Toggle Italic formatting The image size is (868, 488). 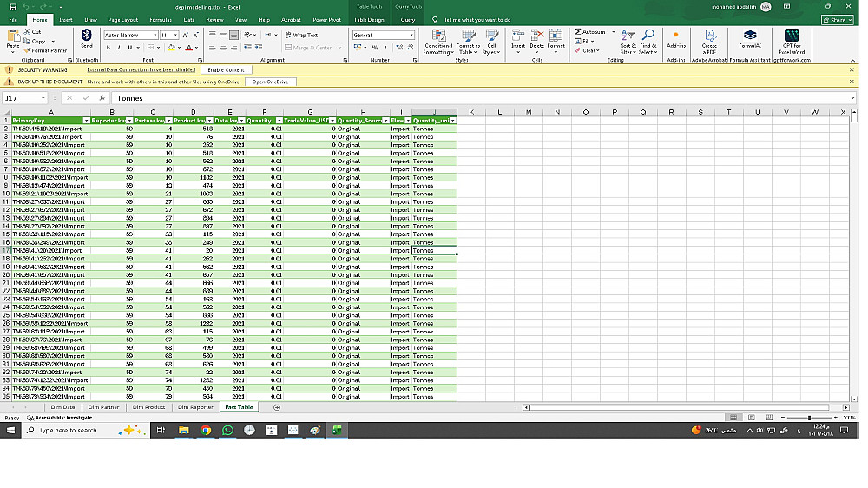tap(118, 48)
